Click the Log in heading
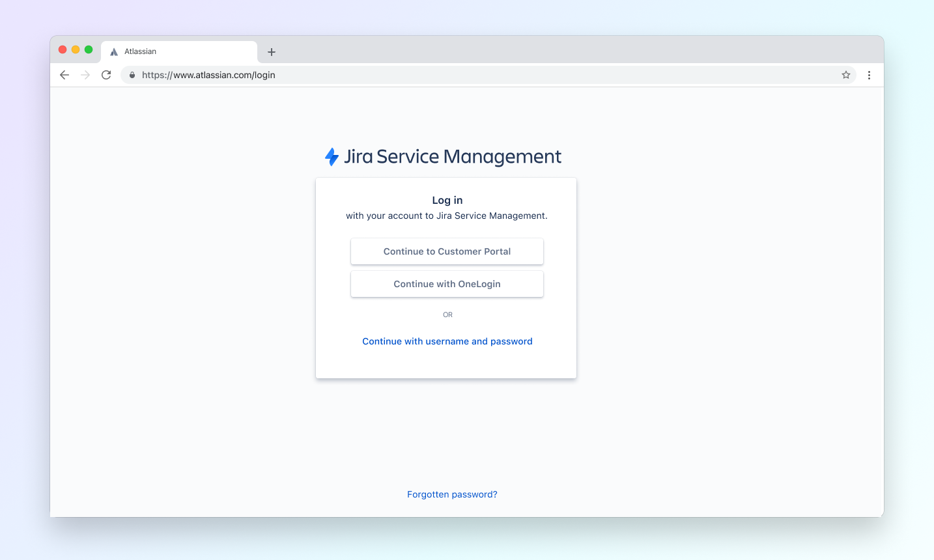The height and width of the screenshot is (560, 934). (447, 200)
